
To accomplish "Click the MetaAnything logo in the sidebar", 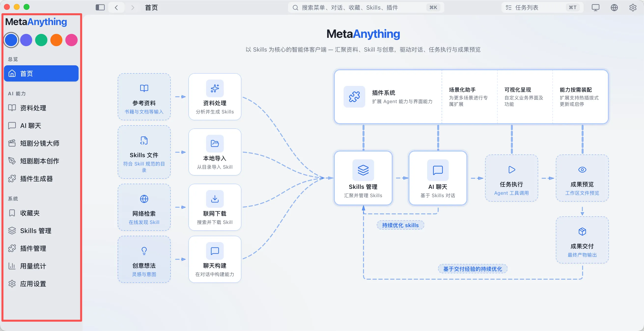I will click(36, 22).
